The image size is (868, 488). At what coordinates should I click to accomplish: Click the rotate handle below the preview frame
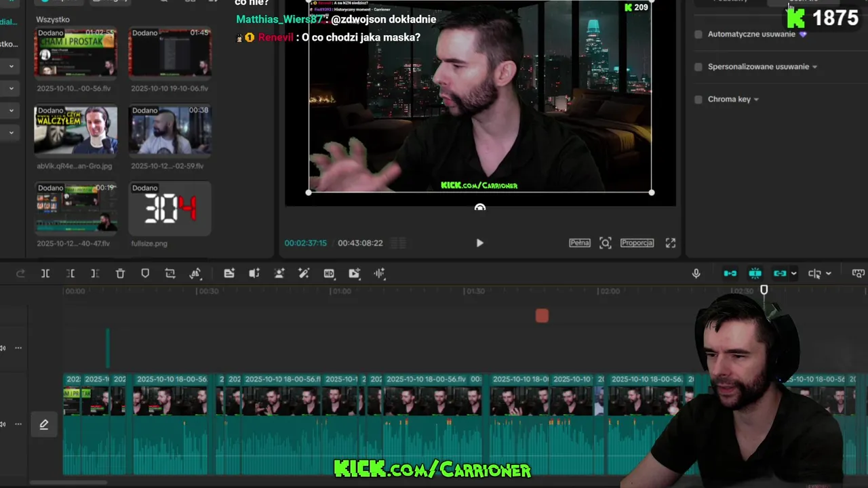coord(480,207)
